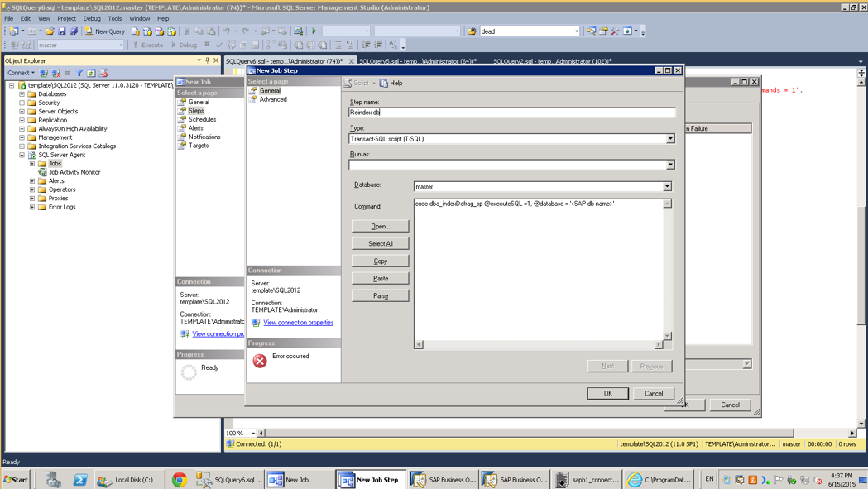The height and width of the screenshot is (489, 868).
Task: Click the Steps page icon in New Job window
Action: (182, 111)
